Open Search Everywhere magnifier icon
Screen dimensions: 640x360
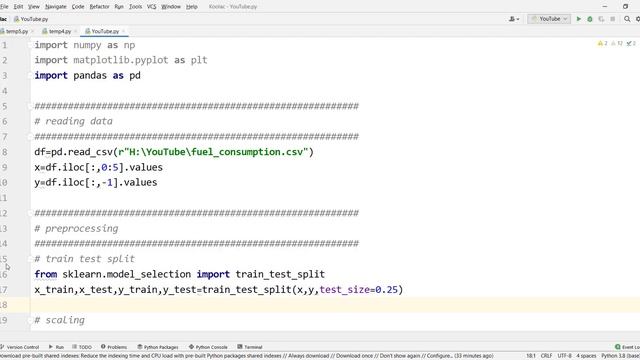coord(627,19)
